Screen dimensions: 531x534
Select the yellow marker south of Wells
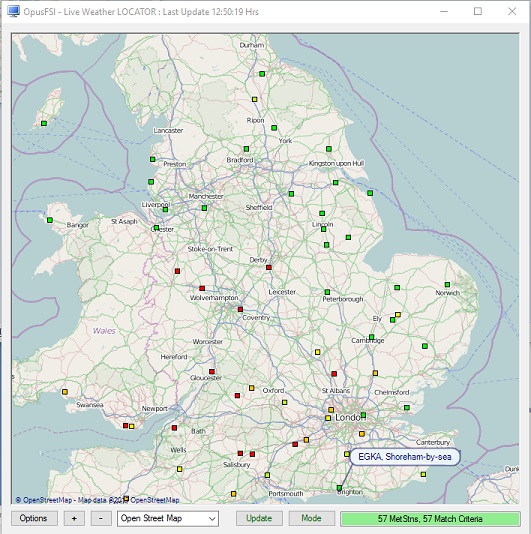pyautogui.click(x=179, y=469)
